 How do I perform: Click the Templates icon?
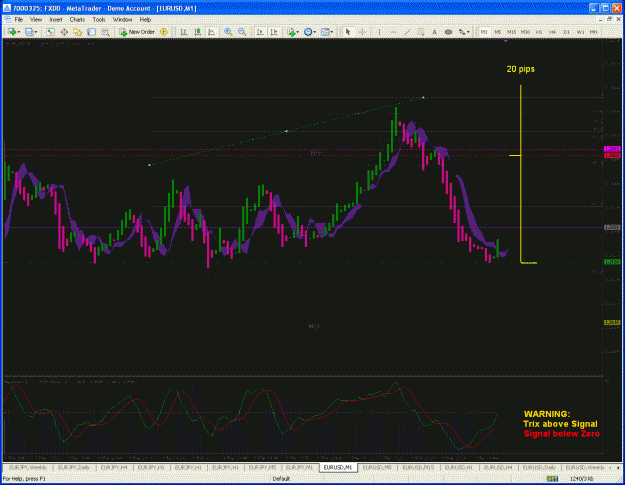[325, 32]
